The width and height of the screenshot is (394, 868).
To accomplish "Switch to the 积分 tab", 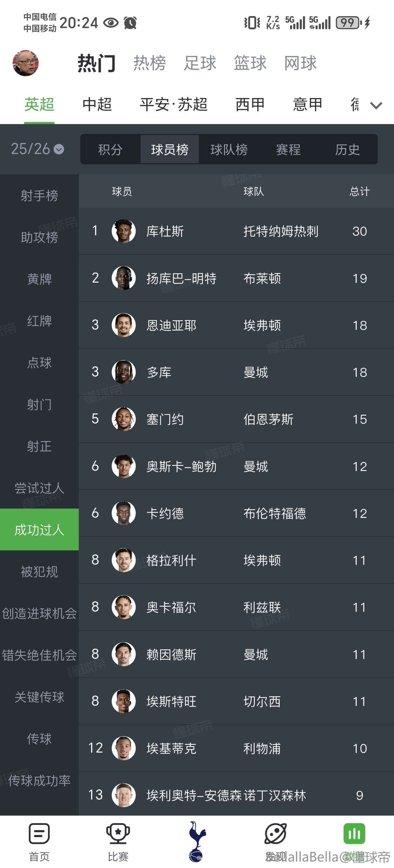I will [x=110, y=149].
